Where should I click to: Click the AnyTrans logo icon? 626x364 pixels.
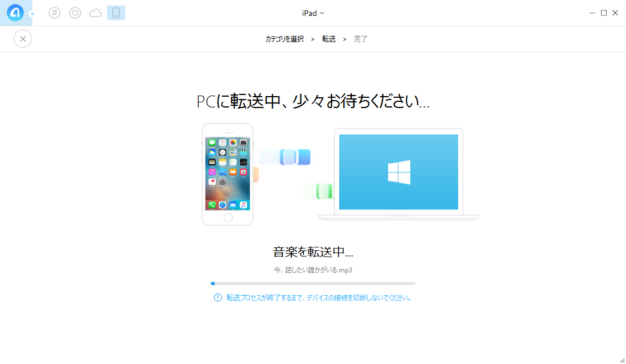click(x=15, y=13)
